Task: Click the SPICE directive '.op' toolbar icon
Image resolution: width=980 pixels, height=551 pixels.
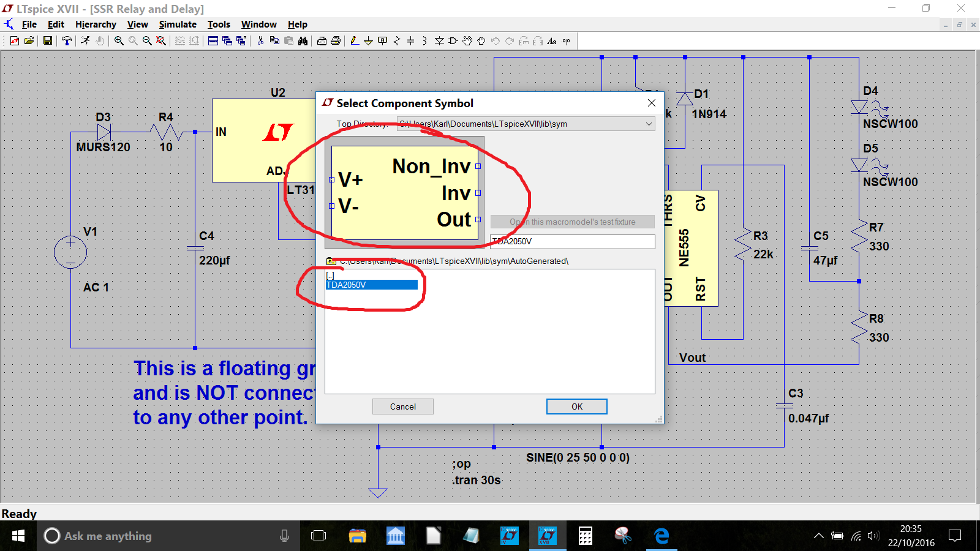Action: click(x=566, y=41)
